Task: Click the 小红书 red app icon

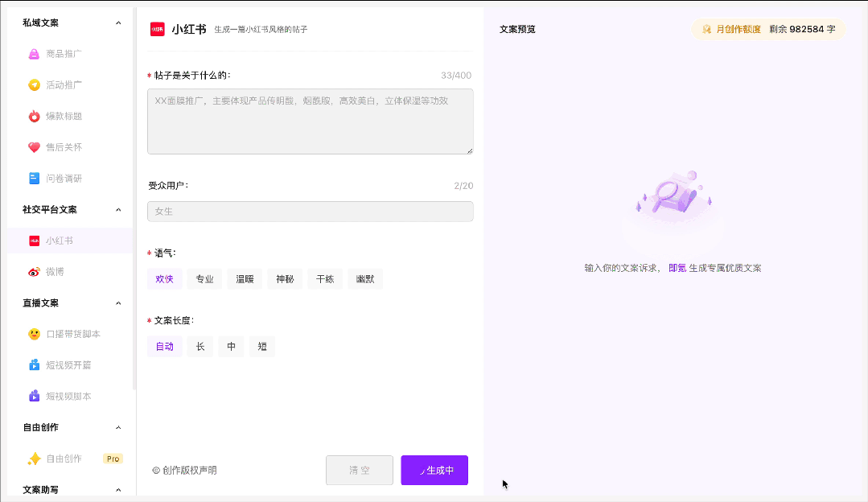Action: [x=34, y=241]
